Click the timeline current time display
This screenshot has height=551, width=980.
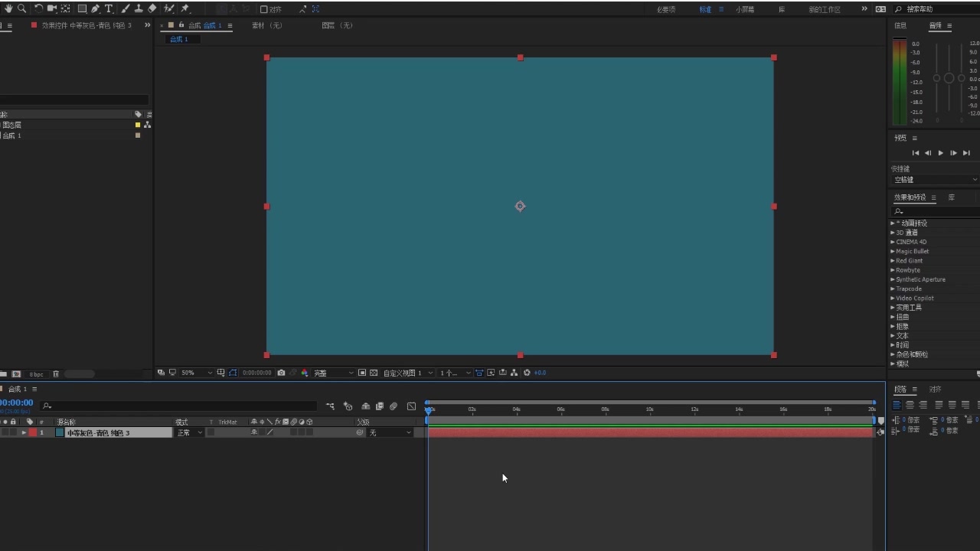tap(15, 403)
